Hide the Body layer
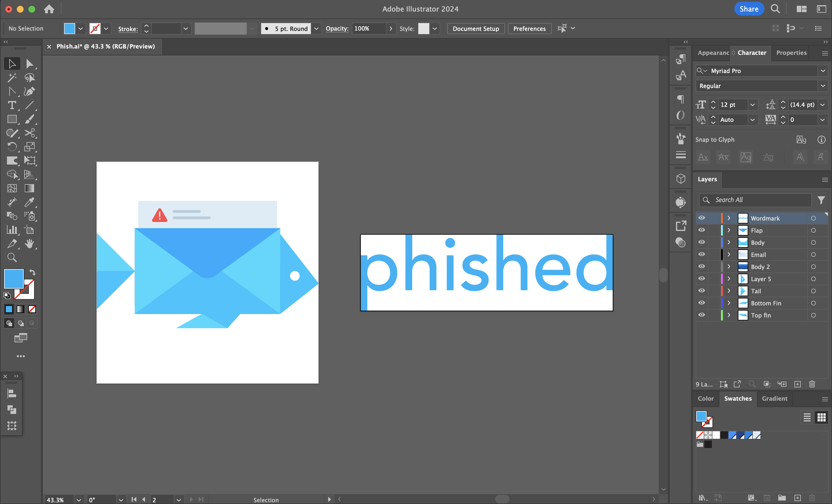832x504 pixels. (x=702, y=242)
